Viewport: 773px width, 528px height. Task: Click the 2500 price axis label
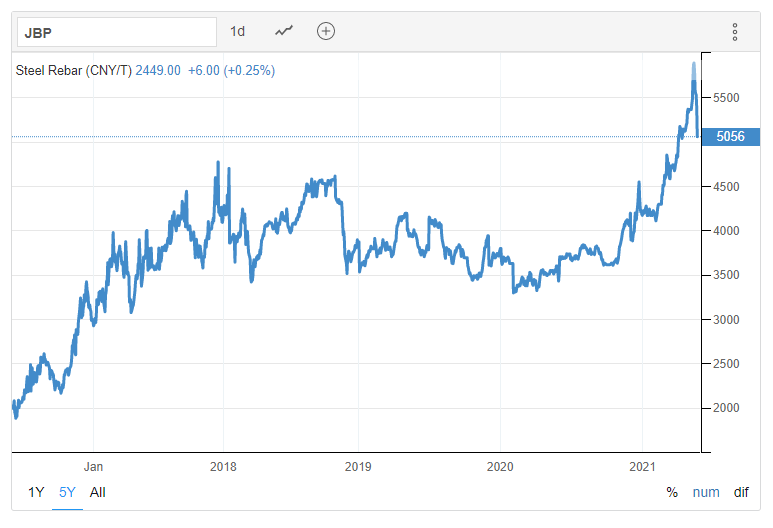coord(726,364)
